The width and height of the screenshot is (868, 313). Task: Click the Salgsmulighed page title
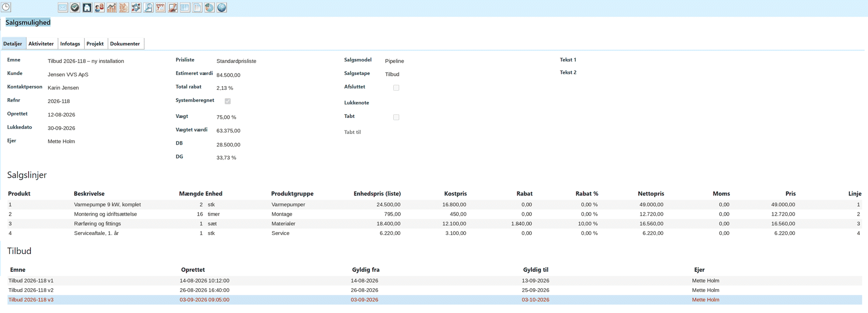click(28, 22)
